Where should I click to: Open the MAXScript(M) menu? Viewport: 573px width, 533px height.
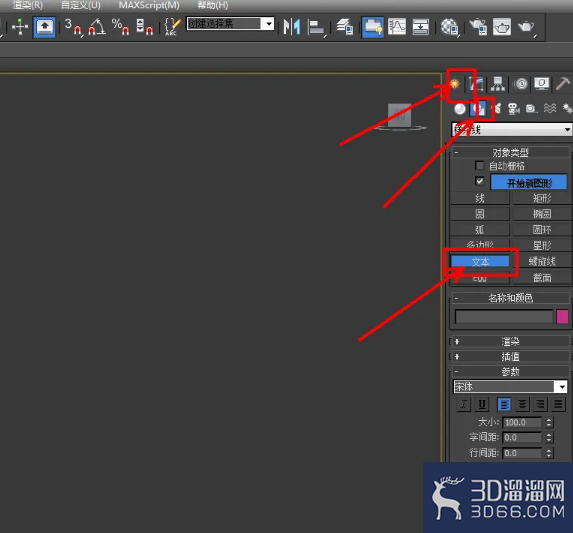149,5
